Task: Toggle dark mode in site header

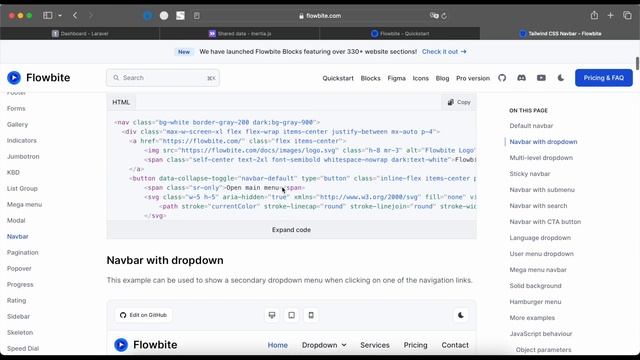Action: pos(561,78)
